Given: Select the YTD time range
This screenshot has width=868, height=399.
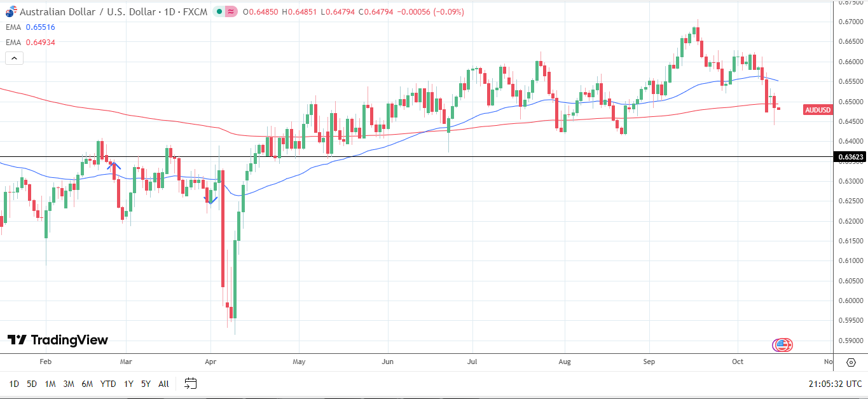Looking at the screenshot, I should point(108,384).
